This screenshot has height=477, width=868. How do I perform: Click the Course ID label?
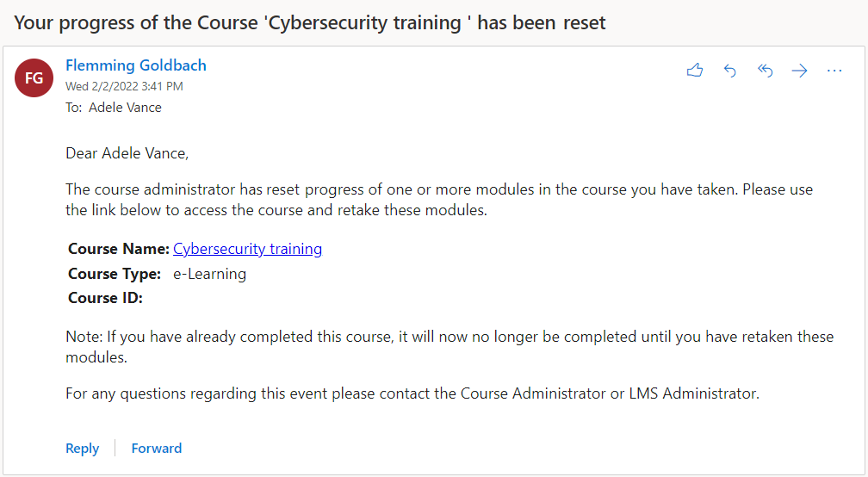tap(105, 299)
